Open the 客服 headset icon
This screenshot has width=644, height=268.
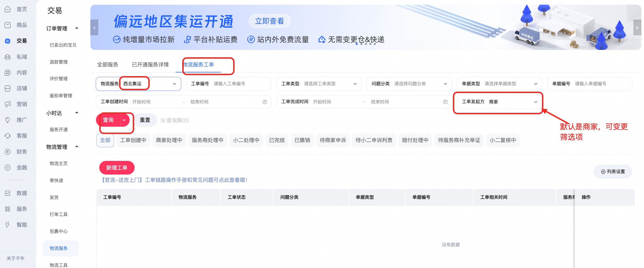[x=8, y=136]
